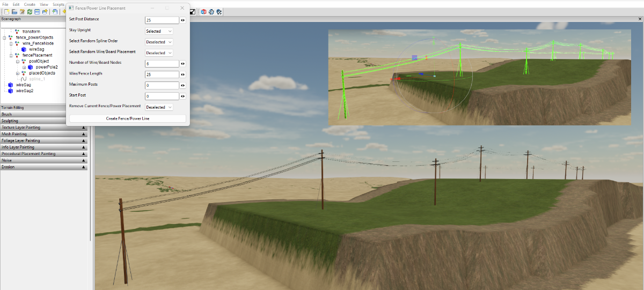Expand the Foliage Layer Painting panel
This screenshot has width=644, height=290.
click(x=43, y=140)
